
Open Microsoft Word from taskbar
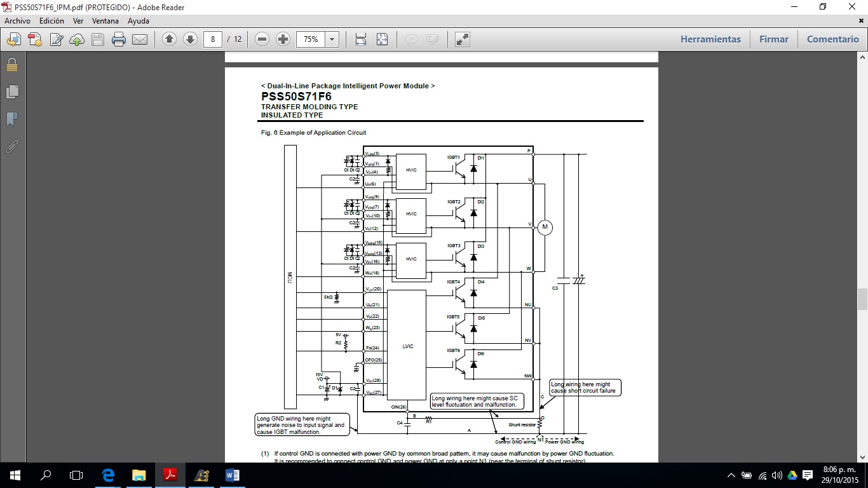point(232,475)
